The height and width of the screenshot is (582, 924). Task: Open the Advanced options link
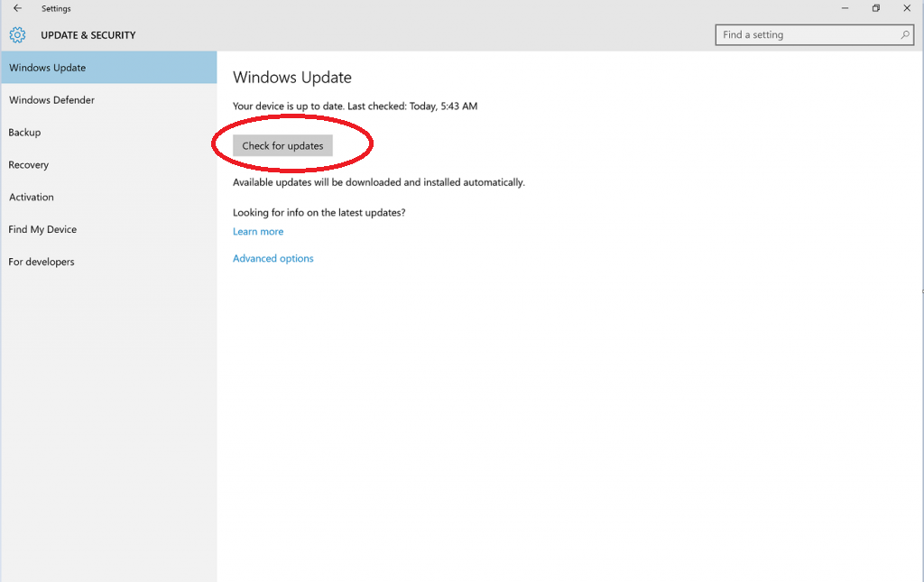(x=273, y=259)
